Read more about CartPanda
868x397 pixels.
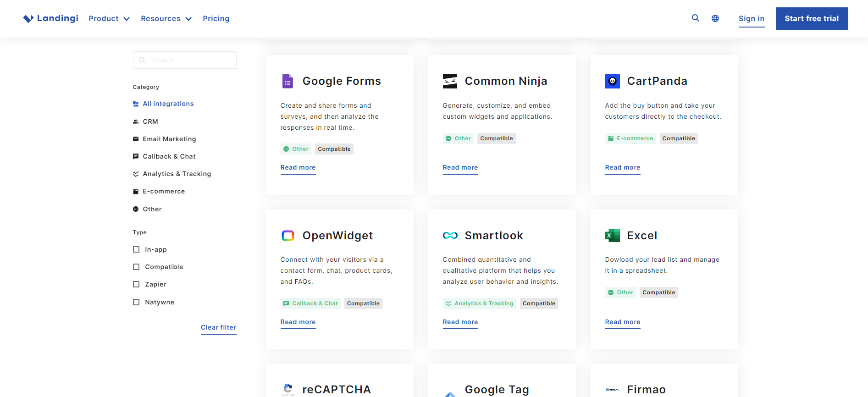click(x=623, y=168)
